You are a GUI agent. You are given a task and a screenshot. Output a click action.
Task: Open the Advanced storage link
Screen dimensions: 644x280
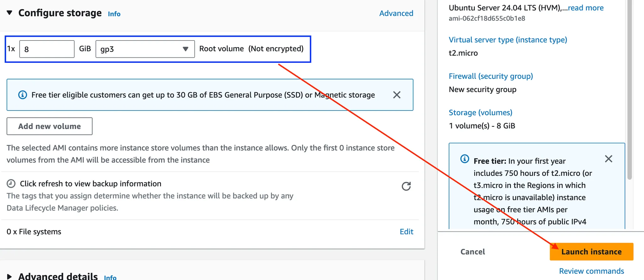(396, 13)
